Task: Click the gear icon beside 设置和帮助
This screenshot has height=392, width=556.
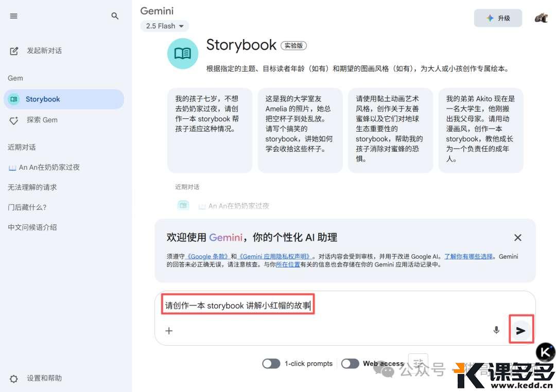Action: 14,379
